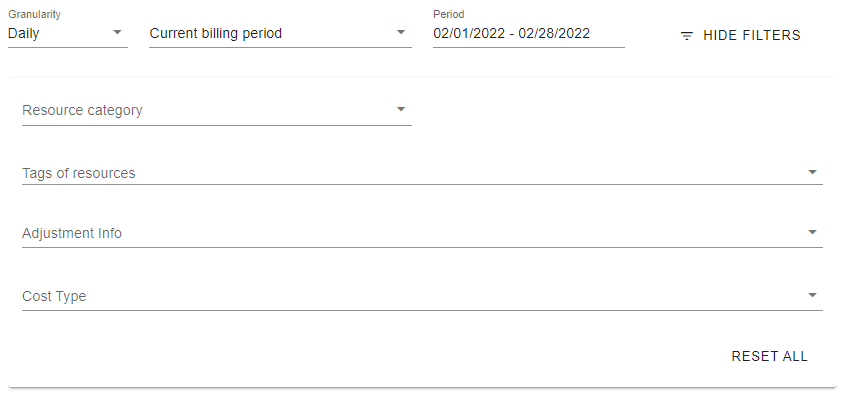Image resolution: width=845 pixels, height=400 pixels.
Task: Click the filter lines icon beside Hide Filters
Action: pos(687,36)
